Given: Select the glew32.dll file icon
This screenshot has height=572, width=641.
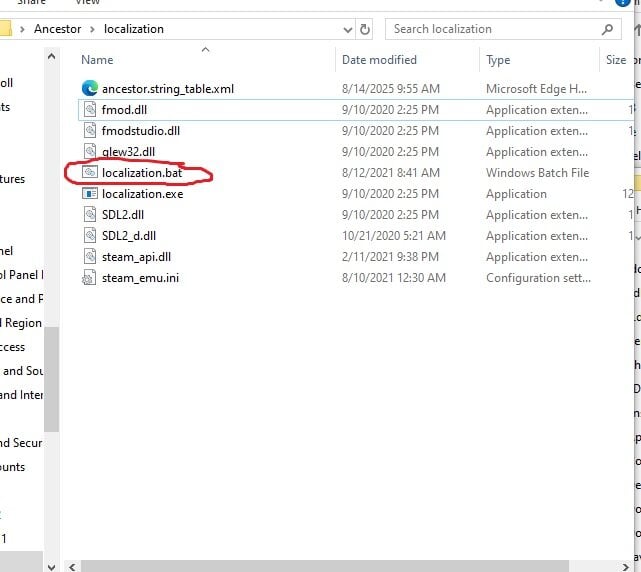Looking at the screenshot, I should (90, 151).
